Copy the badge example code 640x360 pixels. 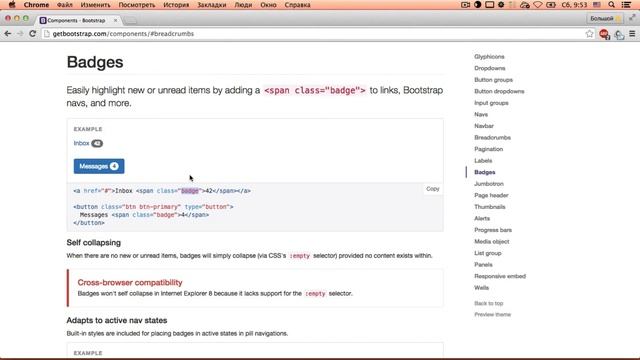click(x=433, y=189)
